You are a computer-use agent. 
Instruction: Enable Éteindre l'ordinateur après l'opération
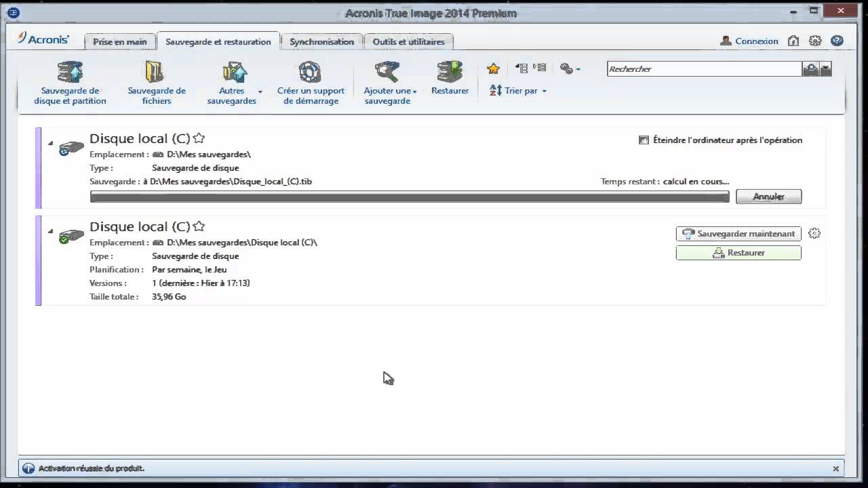[644, 140]
